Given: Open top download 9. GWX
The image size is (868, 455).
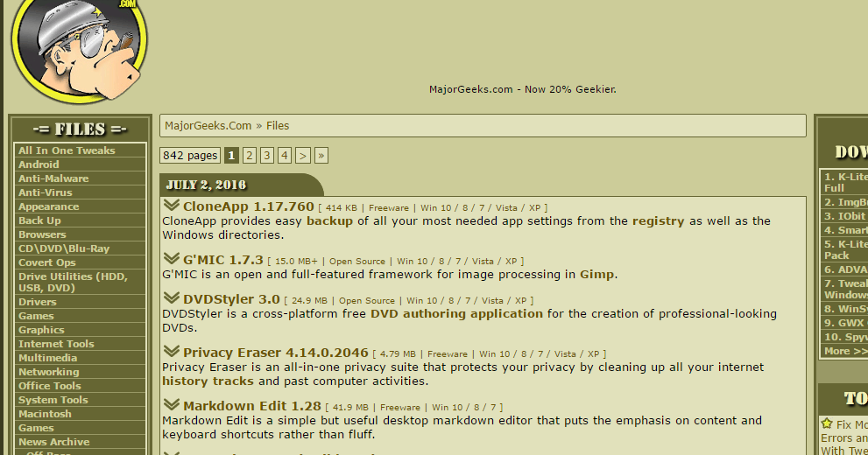Looking at the screenshot, I should (844, 323).
